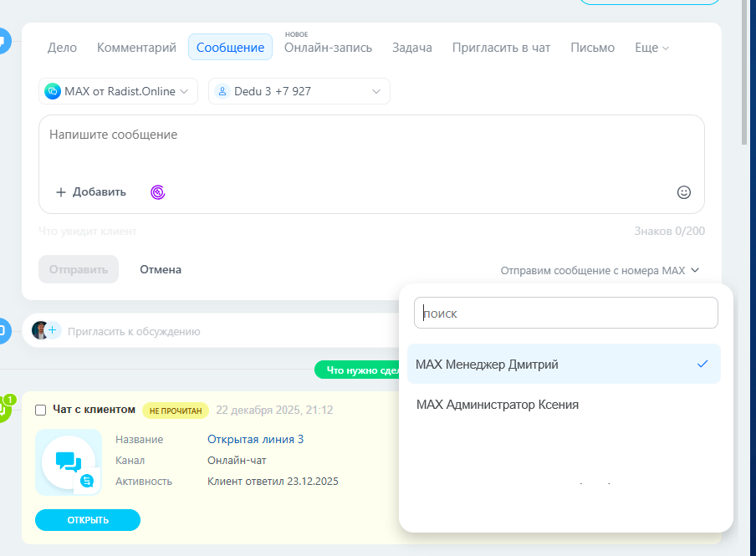Tick the 'Чат с клиентом' checkbox
This screenshot has height=556, width=756.
pyautogui.click(x=41, y=410)
